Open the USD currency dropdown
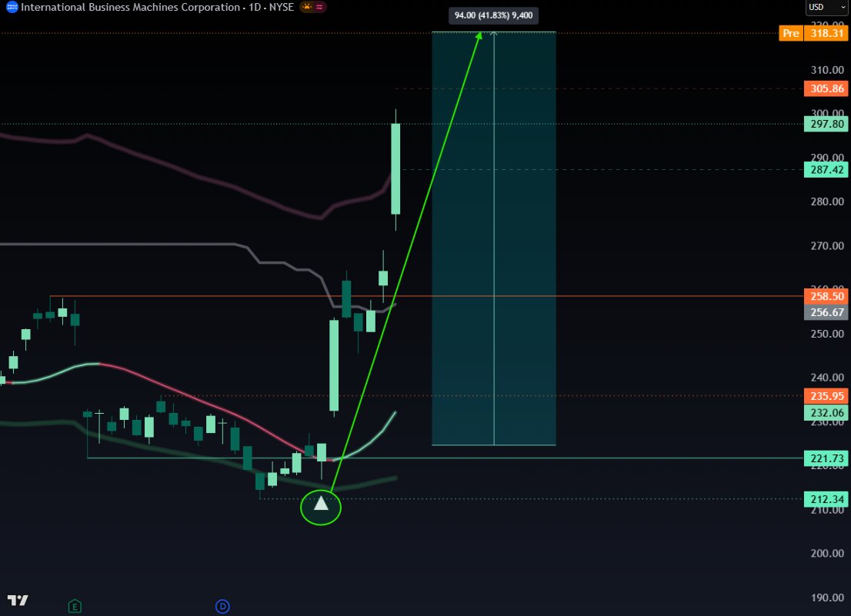Image resolution: width=851 pixels, height=616 pixels. point(827,7)
